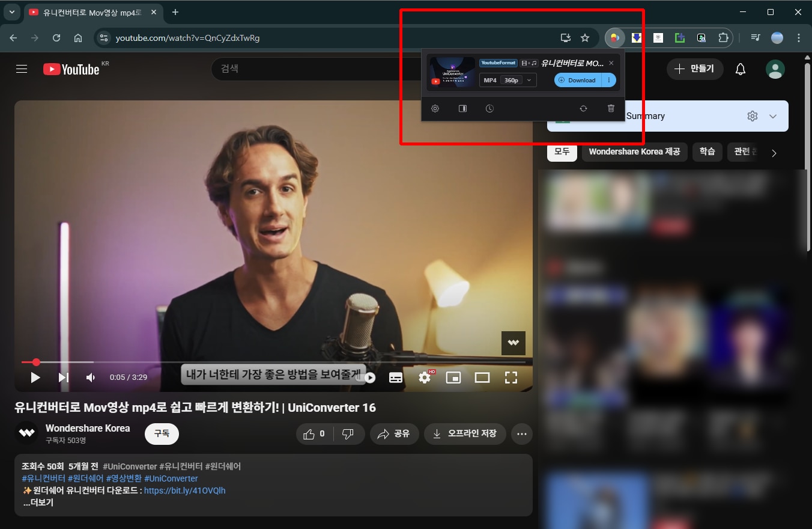Click the YoutubeFormat tag in popup

pos(498,63)
